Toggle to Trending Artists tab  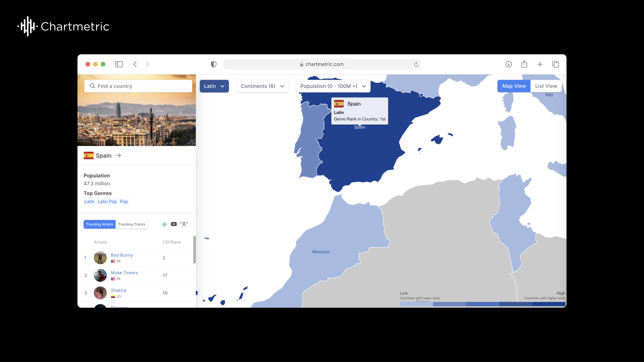[100, 224]
